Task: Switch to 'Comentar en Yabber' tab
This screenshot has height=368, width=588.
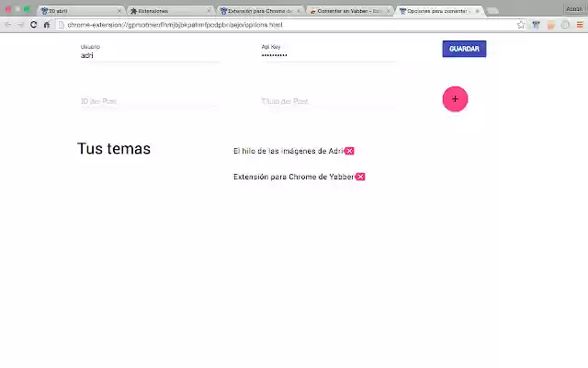Action: coord(349,11)
